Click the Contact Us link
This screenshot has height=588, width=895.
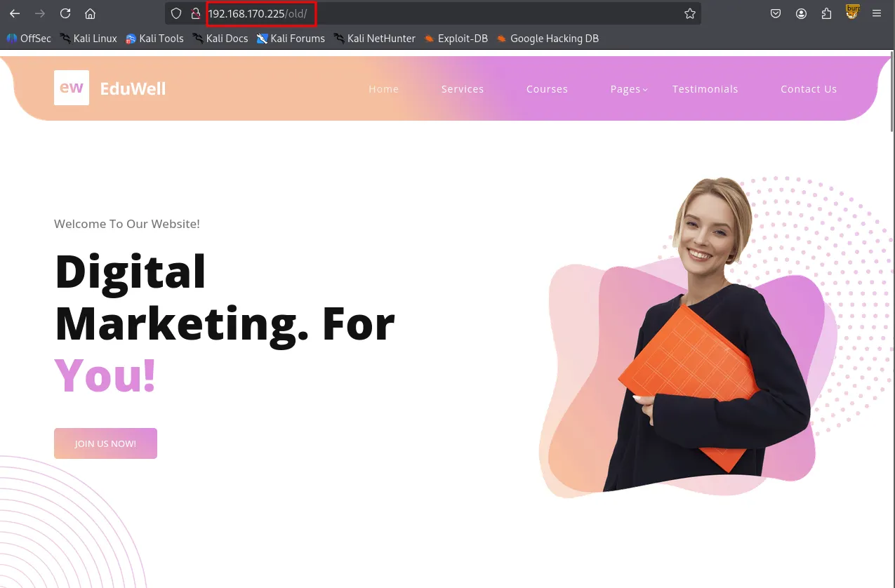(x=808, y=89)
